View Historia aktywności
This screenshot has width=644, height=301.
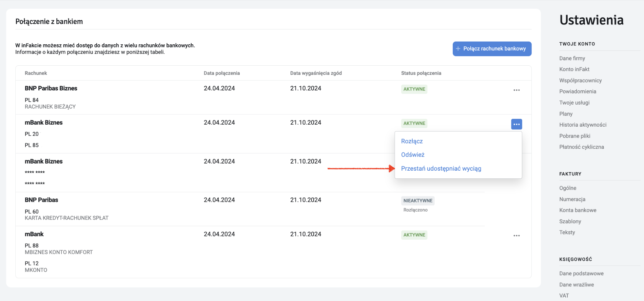click(x=583, y=125)
